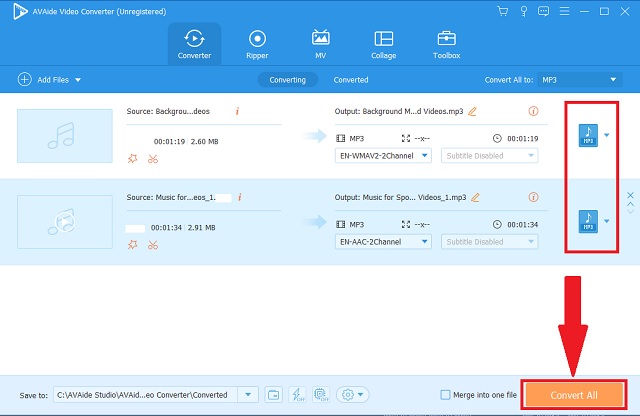Click the 2.91 MB file size
This screenshot has width=640, height=416.
pos(202,227)
